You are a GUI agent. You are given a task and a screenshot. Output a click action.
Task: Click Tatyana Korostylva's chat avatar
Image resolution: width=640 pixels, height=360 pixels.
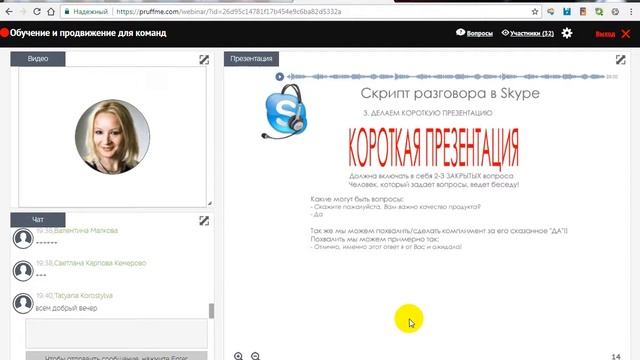[23, 303]
